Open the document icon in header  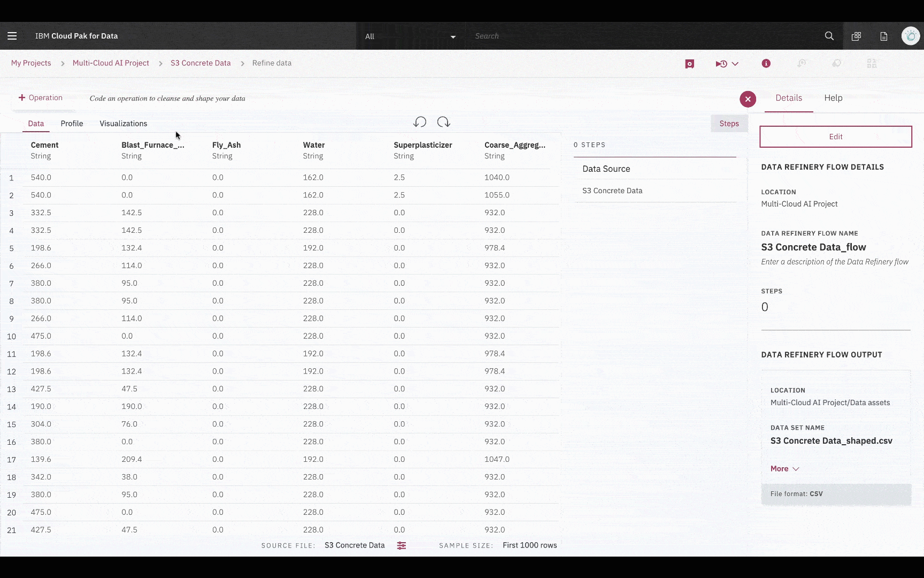click(884, 36)
